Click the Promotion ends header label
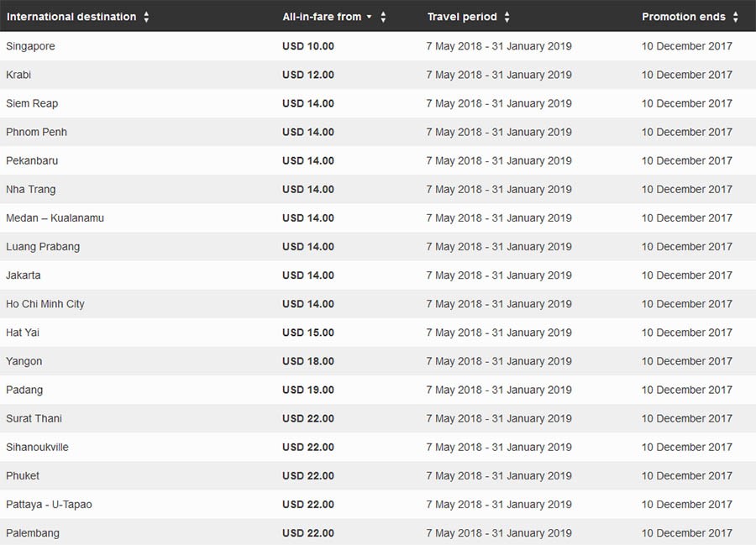756x545 pixels. point(683,17)
